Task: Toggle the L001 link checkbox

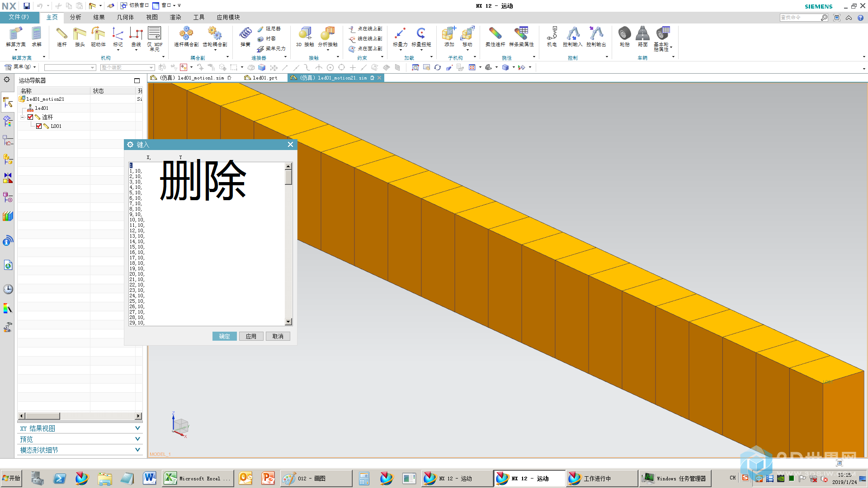Action: (39, 126)
